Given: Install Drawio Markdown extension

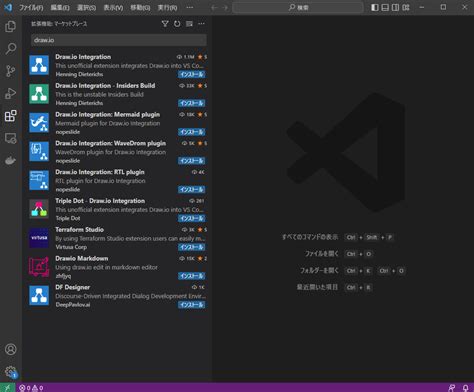Looking at the screenshot, I should pyautogui.click(x=191, y=276).
